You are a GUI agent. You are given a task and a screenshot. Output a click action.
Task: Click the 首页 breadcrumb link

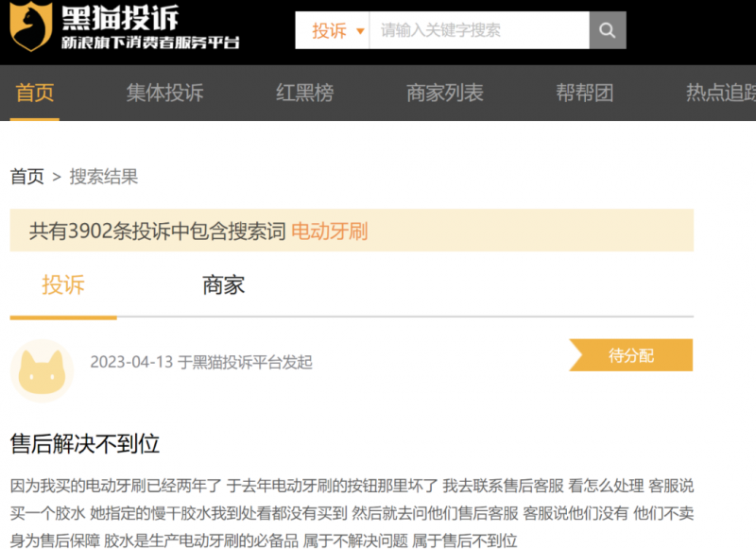[x=26, y=176]
